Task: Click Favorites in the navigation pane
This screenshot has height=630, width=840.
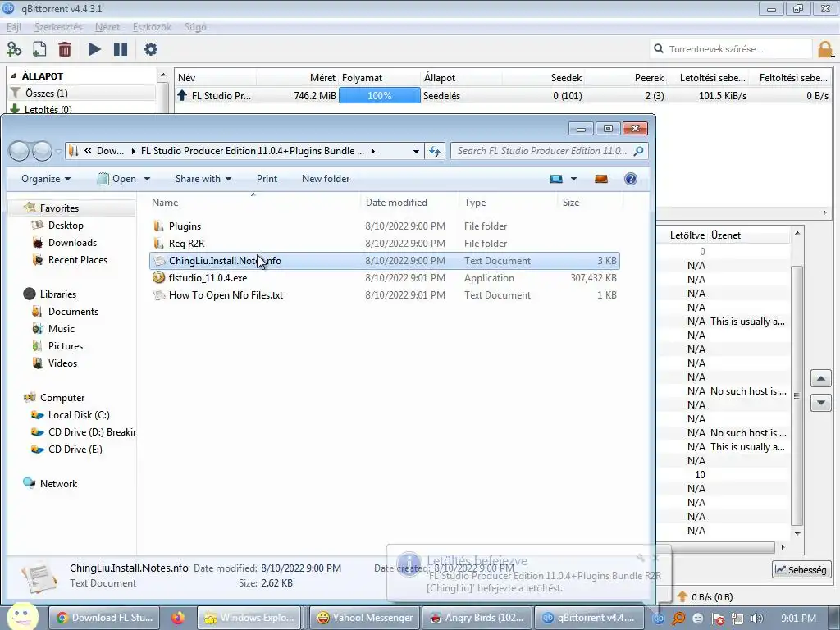Action: click(x=59, y=208)
